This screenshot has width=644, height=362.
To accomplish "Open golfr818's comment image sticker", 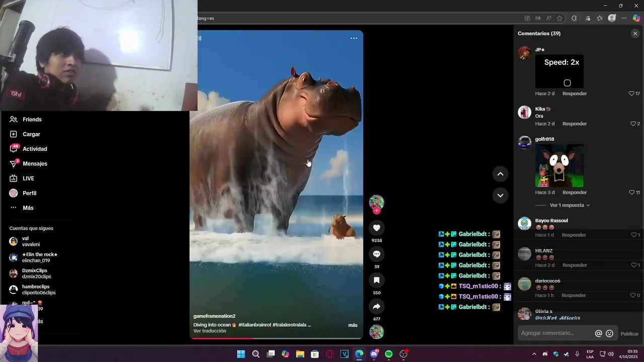I will pos(559,166).
